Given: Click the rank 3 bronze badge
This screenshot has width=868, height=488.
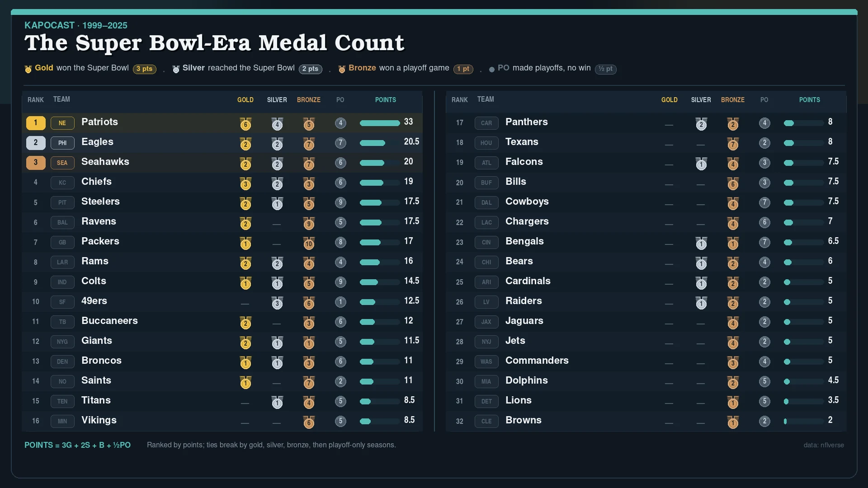Looking at the screenshot, I should point(36,163).
